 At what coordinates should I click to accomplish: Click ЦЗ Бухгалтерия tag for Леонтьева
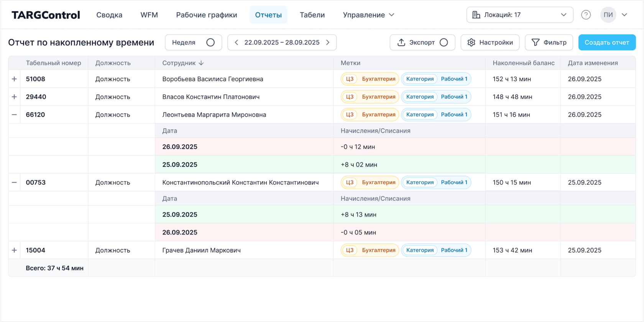point(370,115)
